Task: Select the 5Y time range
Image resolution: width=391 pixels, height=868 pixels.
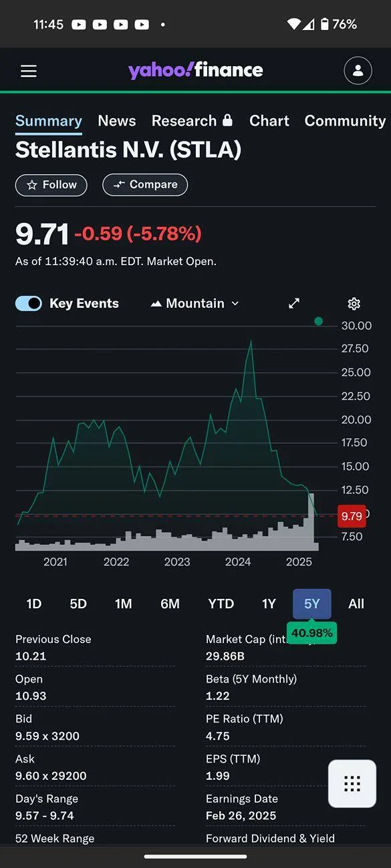Action: [312, 604]
